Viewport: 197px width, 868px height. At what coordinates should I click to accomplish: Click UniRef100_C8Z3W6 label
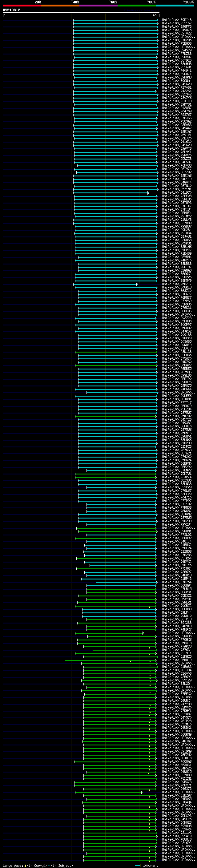tap(177, 481)
